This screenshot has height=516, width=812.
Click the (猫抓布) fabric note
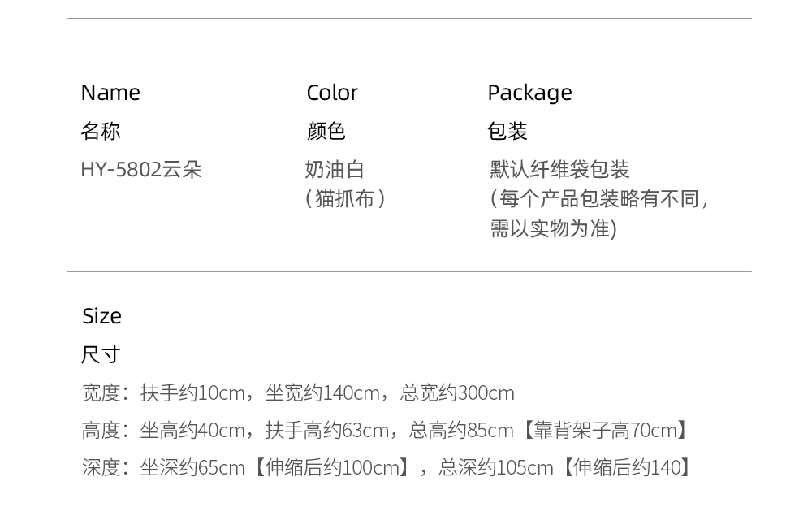tap(345, 199)
